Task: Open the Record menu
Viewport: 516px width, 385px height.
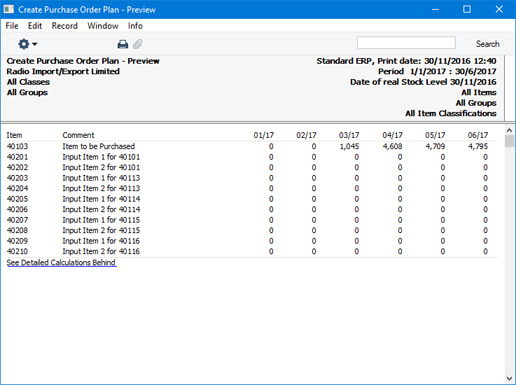Action: [x=65, y=26]
